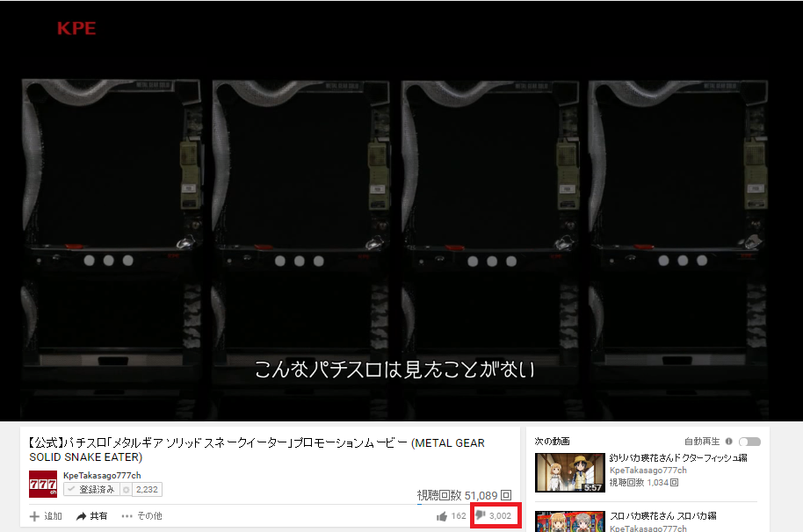Click the video title text METAL GEAR SOLID SNAKE EATER
Screen dimensions: 803x532
coord(257,450)
